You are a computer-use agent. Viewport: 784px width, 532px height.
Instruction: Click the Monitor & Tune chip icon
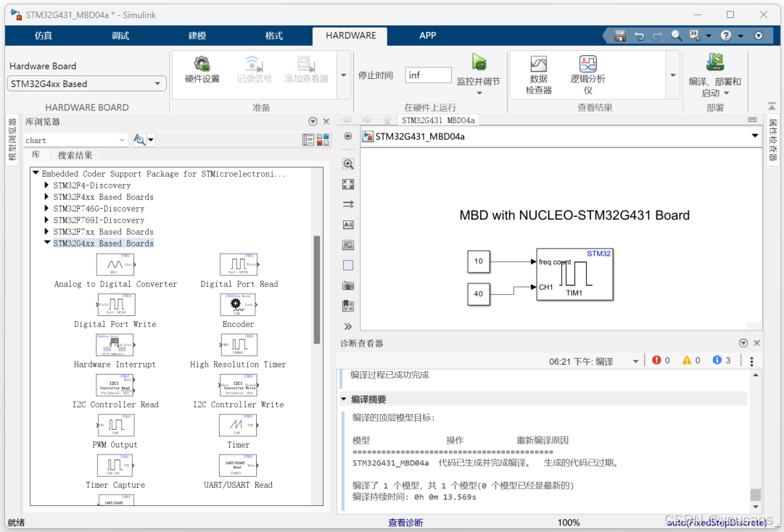[x=479, y=62]
